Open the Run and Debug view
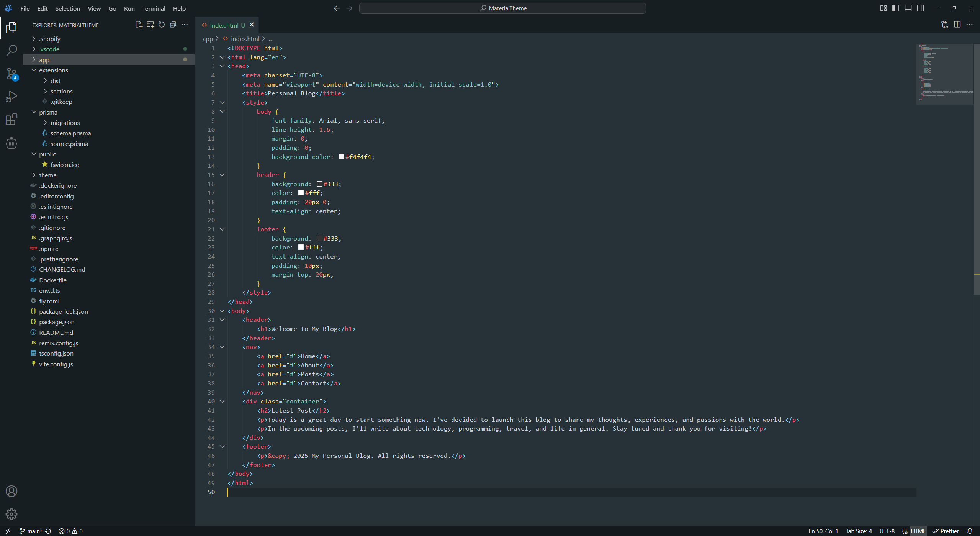 (11, 97)
